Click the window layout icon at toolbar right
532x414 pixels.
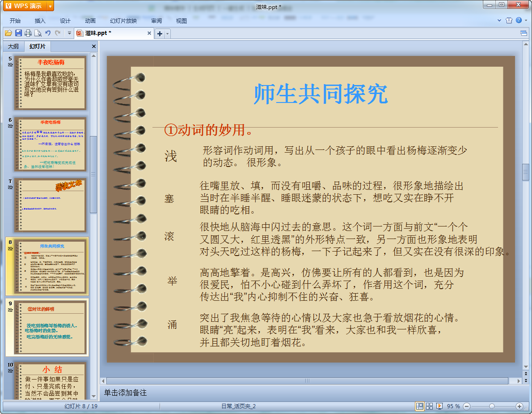tap(524, 33)
